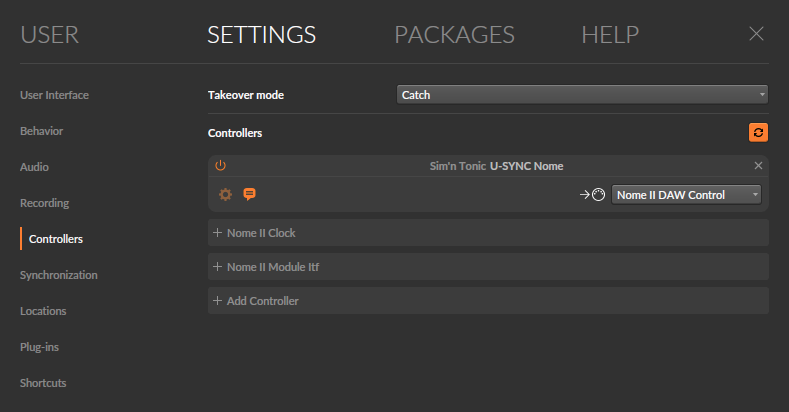Screen dimensions: 789x412
Task: Select the SETTINGS tab
Action: [262, 35]
